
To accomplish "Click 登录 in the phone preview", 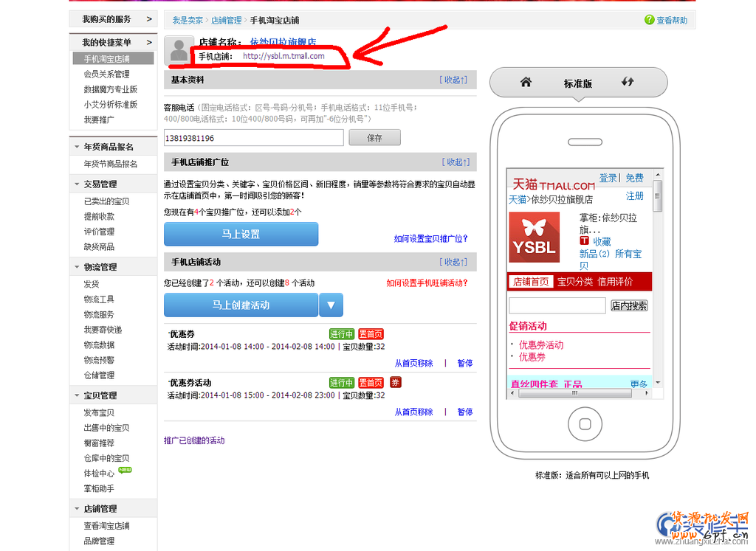I will pos(608,179).
